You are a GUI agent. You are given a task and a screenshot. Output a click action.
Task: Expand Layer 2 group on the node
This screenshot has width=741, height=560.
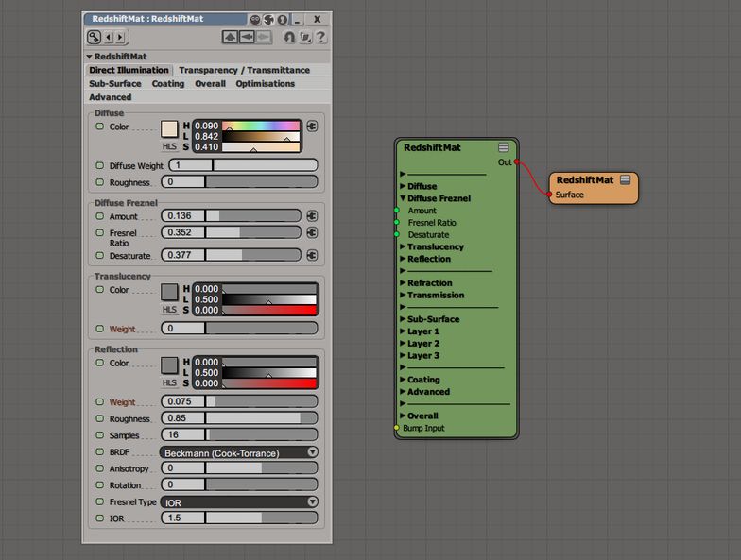403,344
